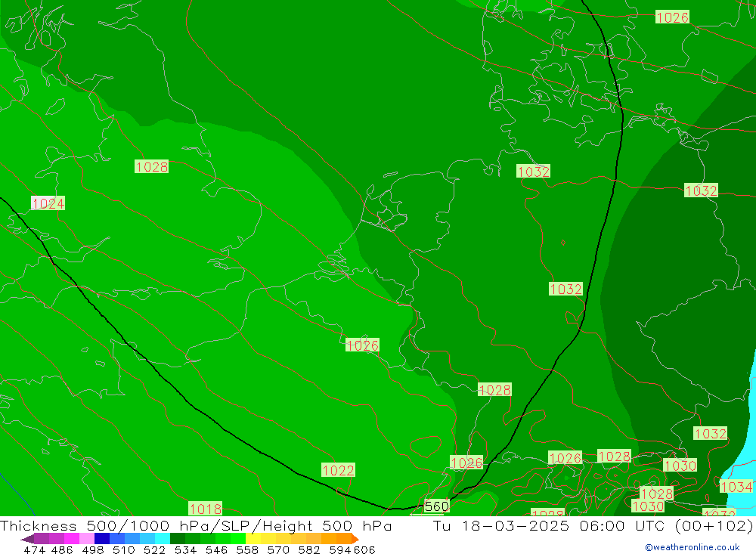The width and height of the screenshot is (756, 554).
Task: Select the dark navy blue legend swatch
Action: [x=102, y=539]
